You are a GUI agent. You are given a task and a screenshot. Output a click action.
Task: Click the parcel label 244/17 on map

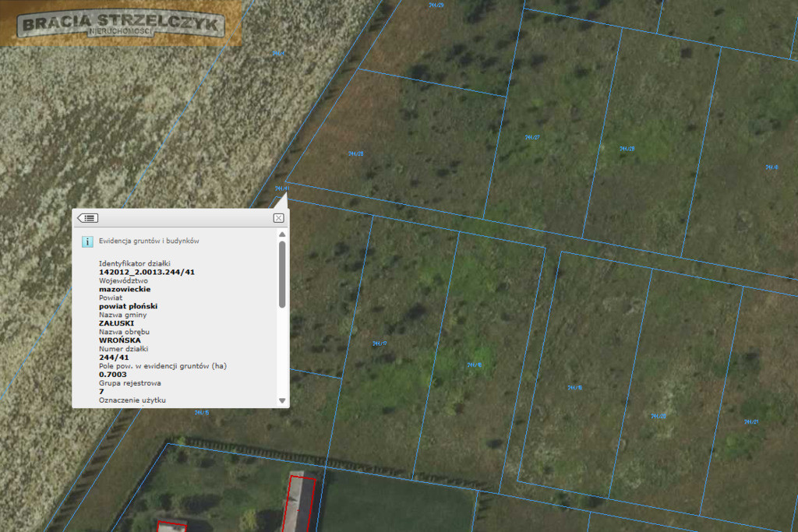[x=380, y=344]
